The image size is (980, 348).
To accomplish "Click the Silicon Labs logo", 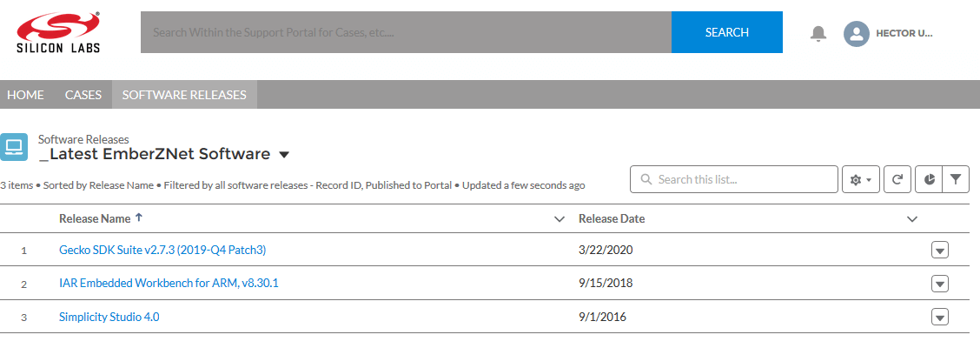I will (x=59, y=31).
